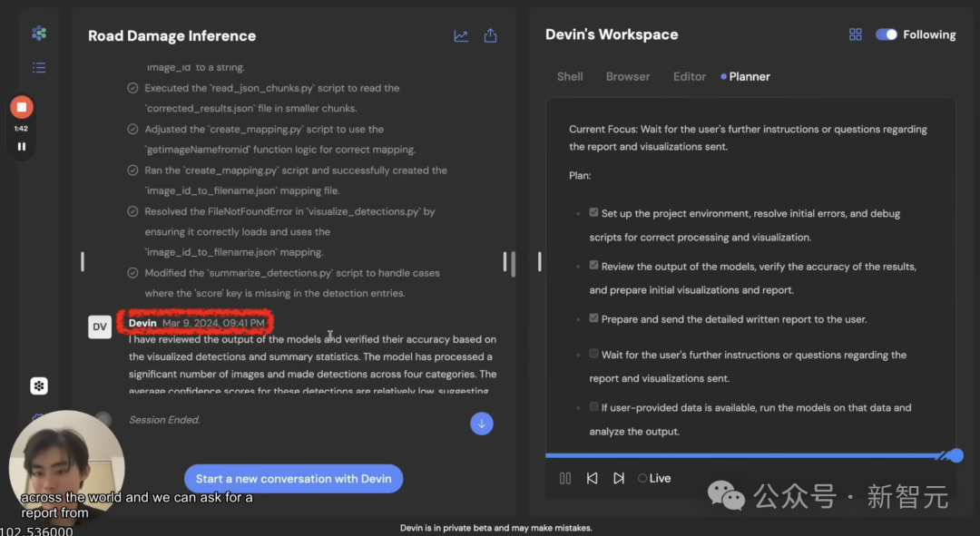
Task: Toggle the Following switch off
Action: pyautogui.click(x=886, y=34)
